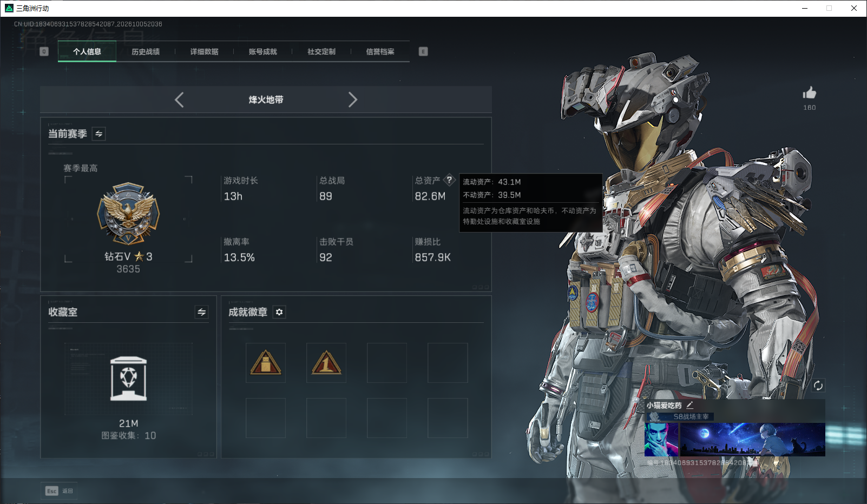Toggle the 收藏室 swap icon
The height and width of the screenshot is (504, 867).
coord(201,312)
